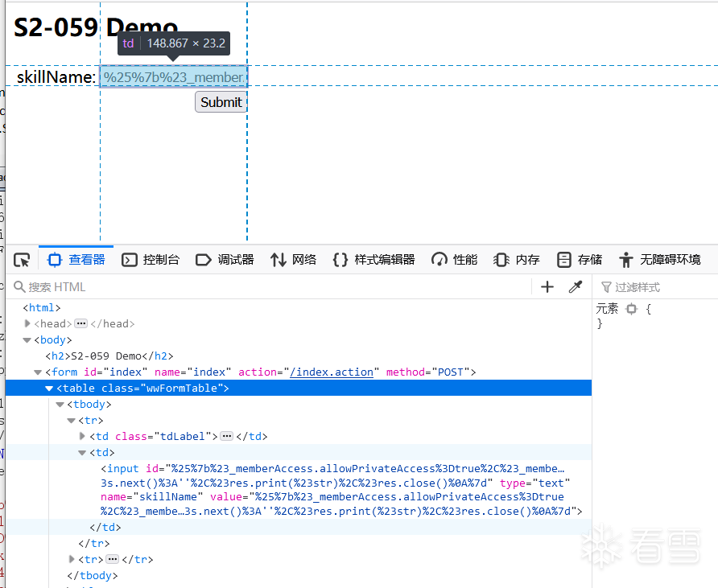The height and width of the screenshot is (588, 718).
Task: Switch to the 性能 performance tab
Action: tap(454, 260)
